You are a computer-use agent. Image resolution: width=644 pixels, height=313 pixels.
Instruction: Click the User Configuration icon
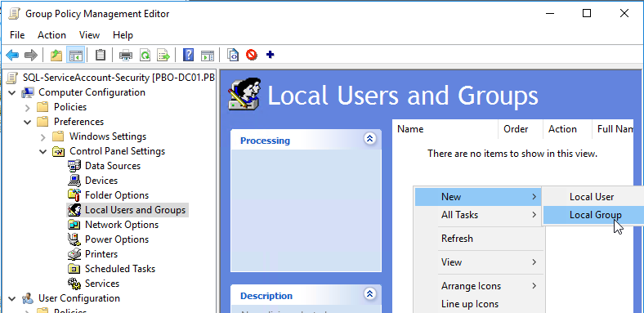(x=28, y=298)
